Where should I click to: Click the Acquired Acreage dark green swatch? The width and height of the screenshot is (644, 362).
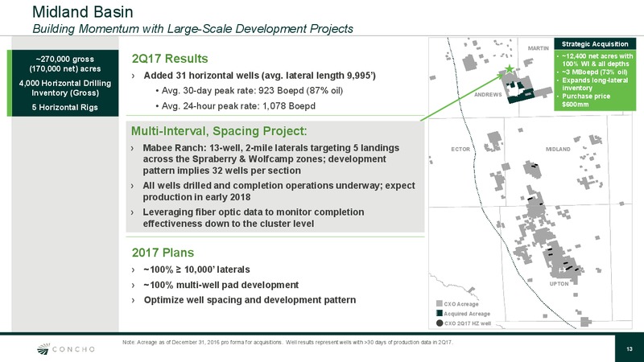439,313
